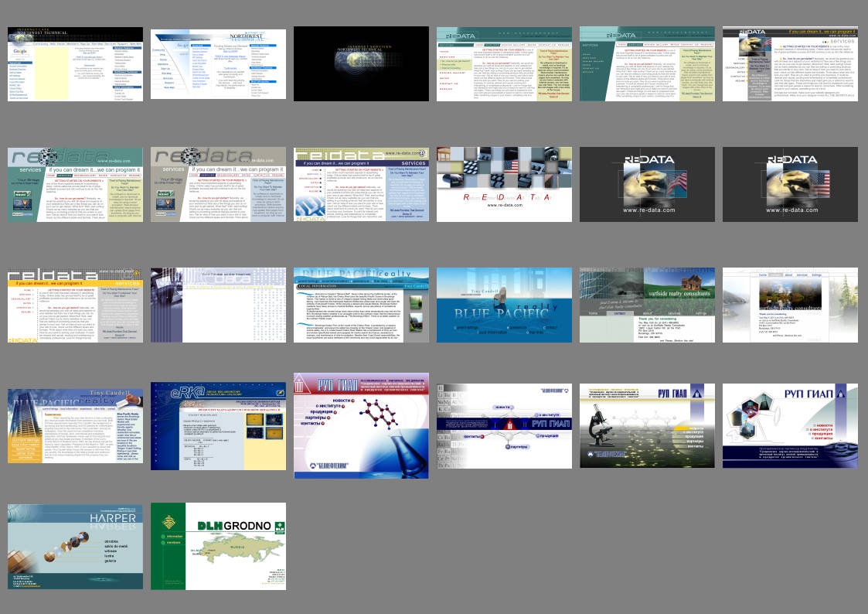Select the РУП ГИАП molecule design thumbnail
The image size is (868, 614).
pos(361,425)
